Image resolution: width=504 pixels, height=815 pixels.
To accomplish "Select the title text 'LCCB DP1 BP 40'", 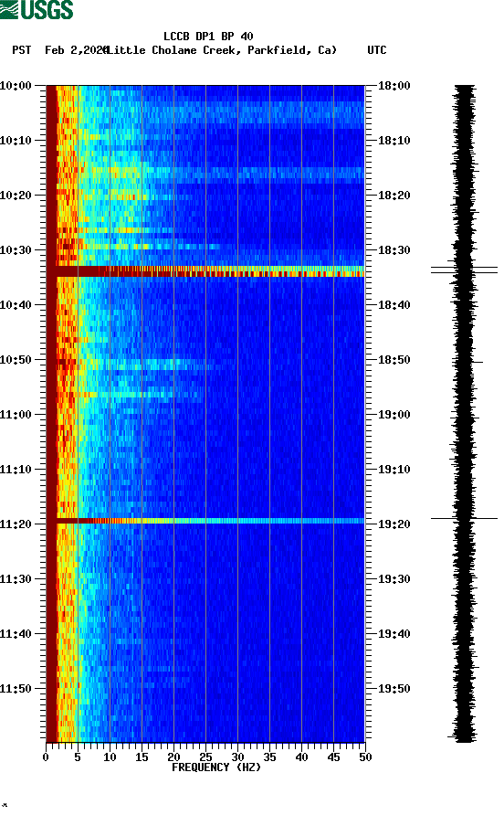I will 208,37.
